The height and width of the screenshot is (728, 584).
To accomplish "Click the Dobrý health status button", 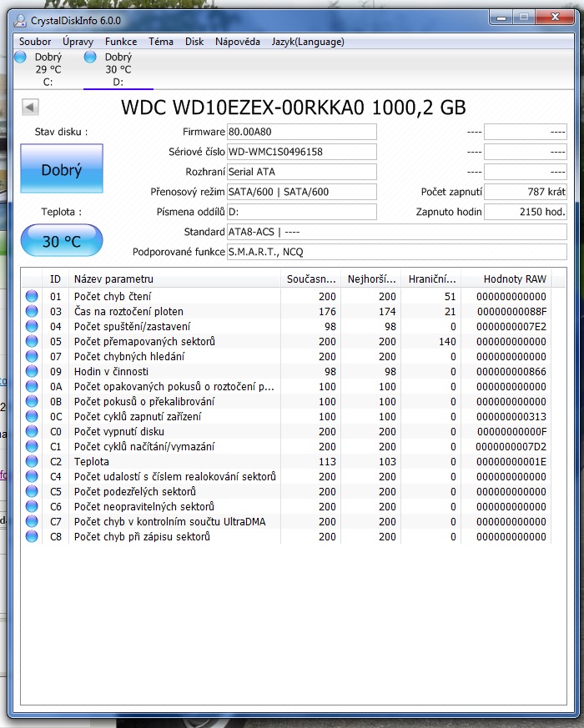I will tap(62, 169).
